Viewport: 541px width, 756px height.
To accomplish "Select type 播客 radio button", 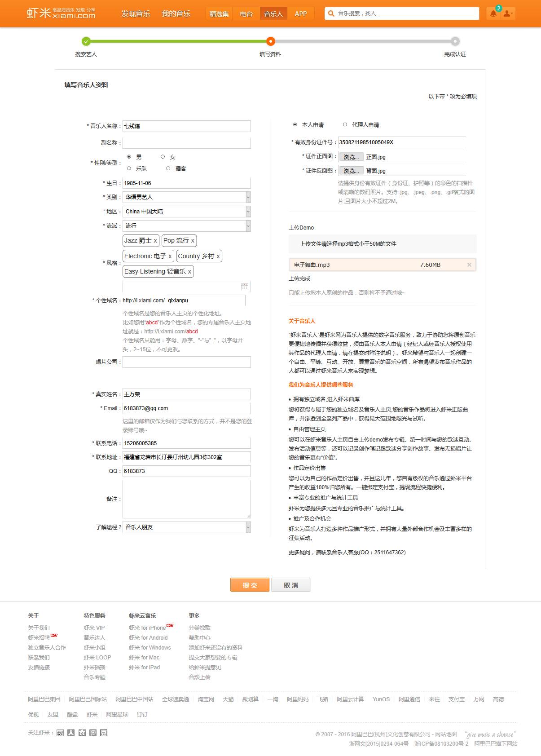I will click(168, 168).
